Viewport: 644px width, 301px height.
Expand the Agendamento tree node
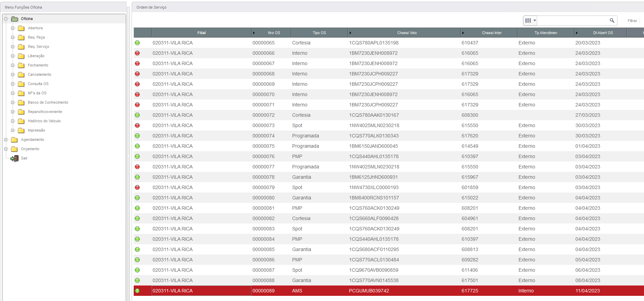6,140
